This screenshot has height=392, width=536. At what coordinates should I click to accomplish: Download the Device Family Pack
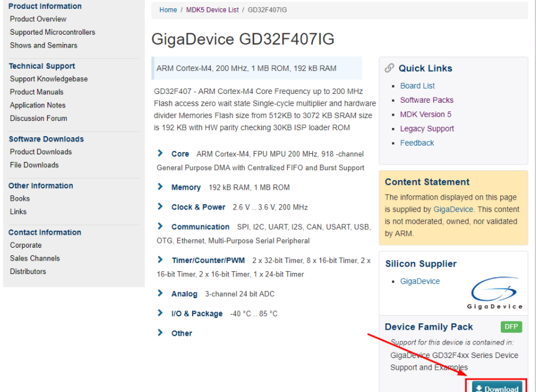click(x=497, y=387)
